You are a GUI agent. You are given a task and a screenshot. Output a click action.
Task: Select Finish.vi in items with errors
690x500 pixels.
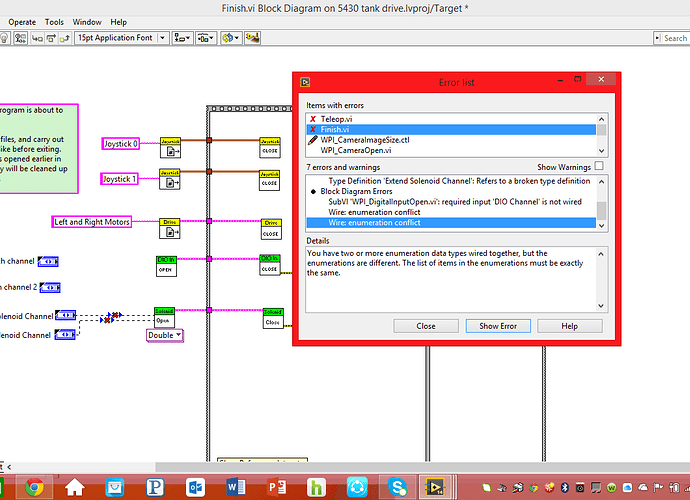tap(451, 129)
